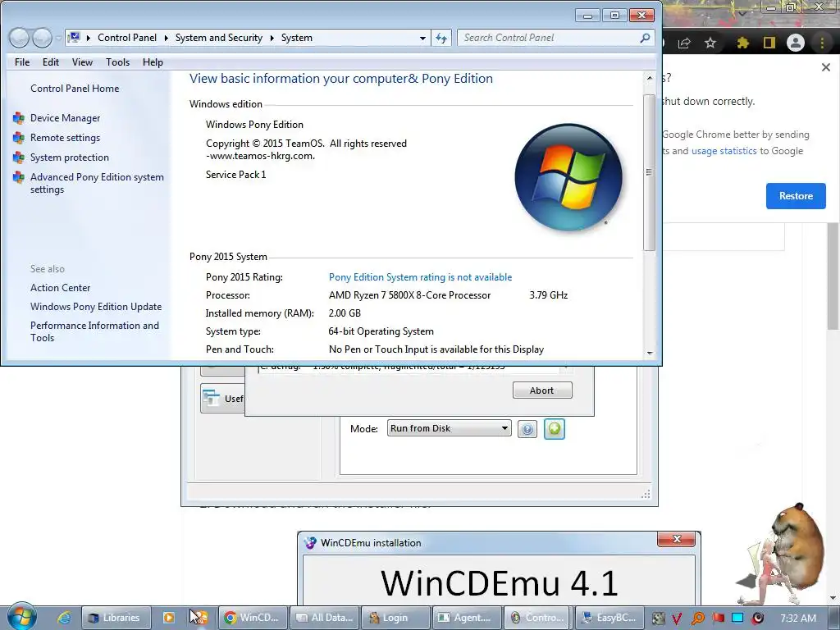Click System window scrollbar down arrow
Viewport: 840px width, 630px height.
pos(650,353)
